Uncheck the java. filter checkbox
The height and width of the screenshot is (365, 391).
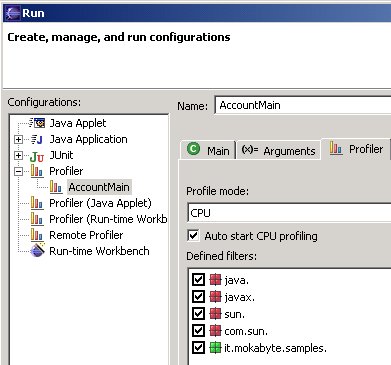[198, 279]
